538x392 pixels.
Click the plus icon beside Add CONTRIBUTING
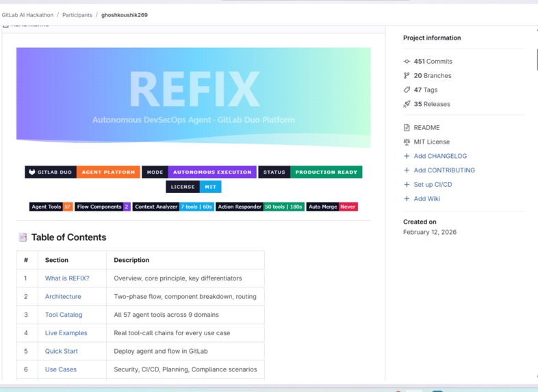coord(407,170)
